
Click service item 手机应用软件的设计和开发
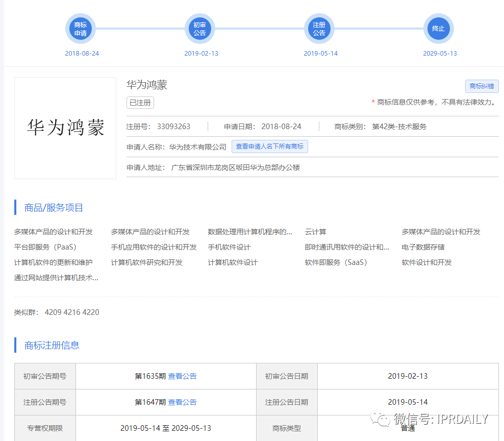[x=154, y=247]
